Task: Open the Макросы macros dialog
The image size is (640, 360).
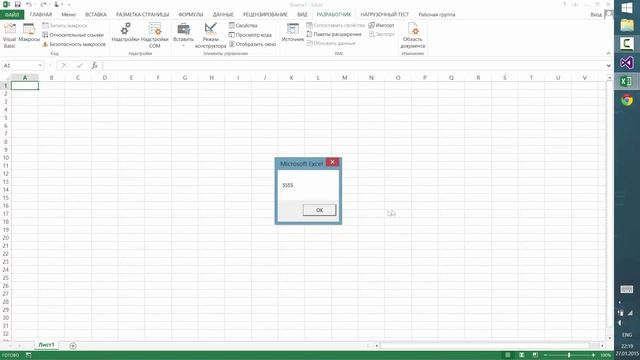Action: 29,33
